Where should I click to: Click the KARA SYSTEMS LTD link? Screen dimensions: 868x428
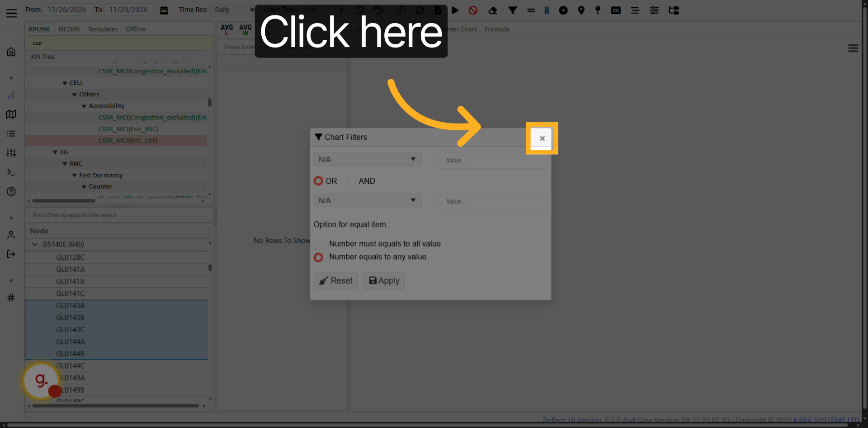826,420
